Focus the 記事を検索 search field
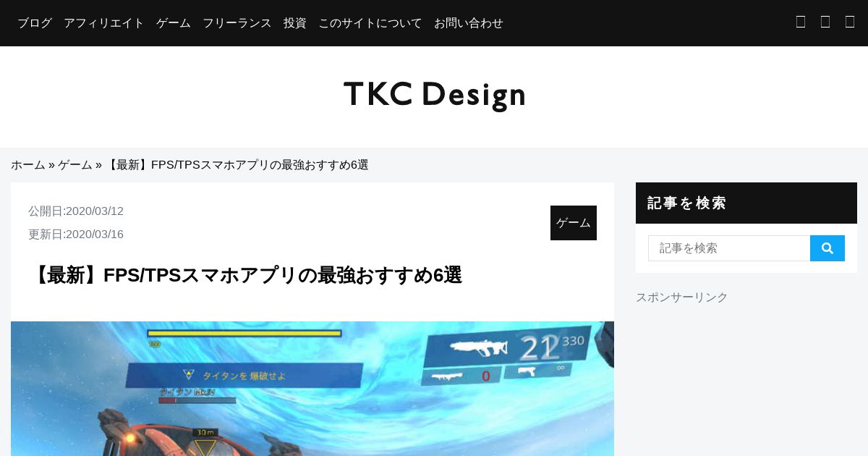The height and width of the screenshot is (456, 868). (x=729, y=248)
